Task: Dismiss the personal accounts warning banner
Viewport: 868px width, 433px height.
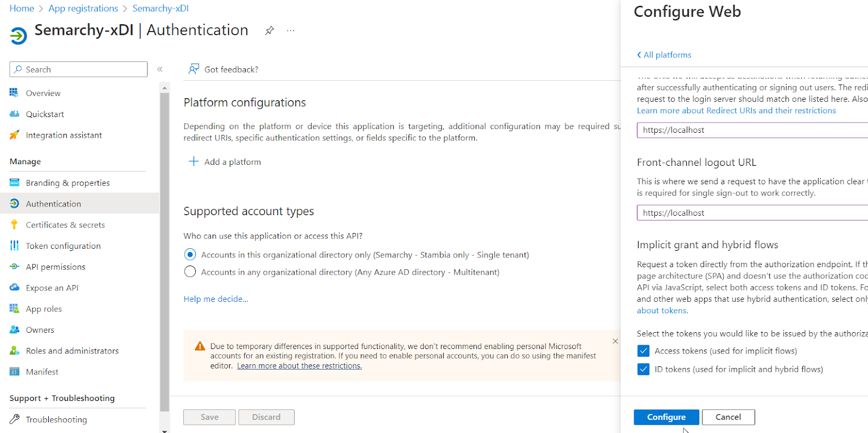Action: tap(615, 341)
